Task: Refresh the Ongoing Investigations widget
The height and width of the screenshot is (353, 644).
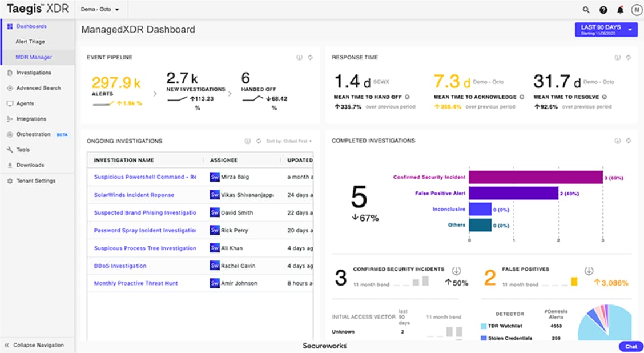Action: click(x=258, y=141)
